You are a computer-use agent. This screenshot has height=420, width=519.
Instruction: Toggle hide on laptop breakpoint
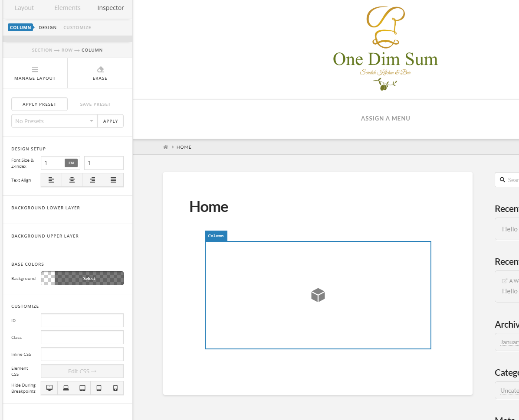pos(66,388)
